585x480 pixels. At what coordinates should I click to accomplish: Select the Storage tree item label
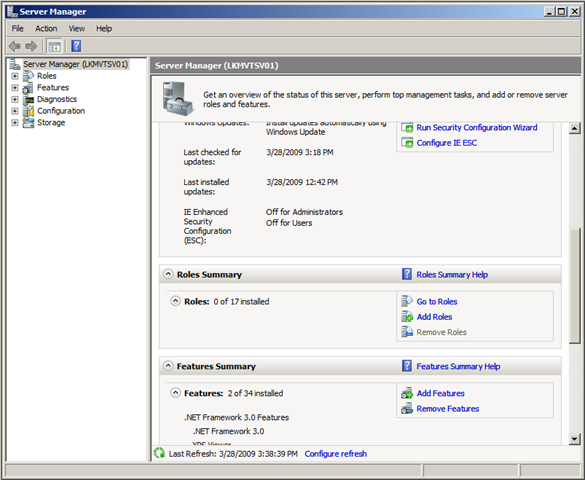(51, 122)
